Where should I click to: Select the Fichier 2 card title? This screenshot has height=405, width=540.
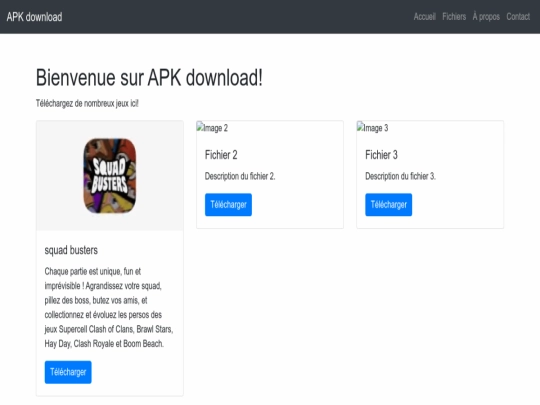point(221,155)
